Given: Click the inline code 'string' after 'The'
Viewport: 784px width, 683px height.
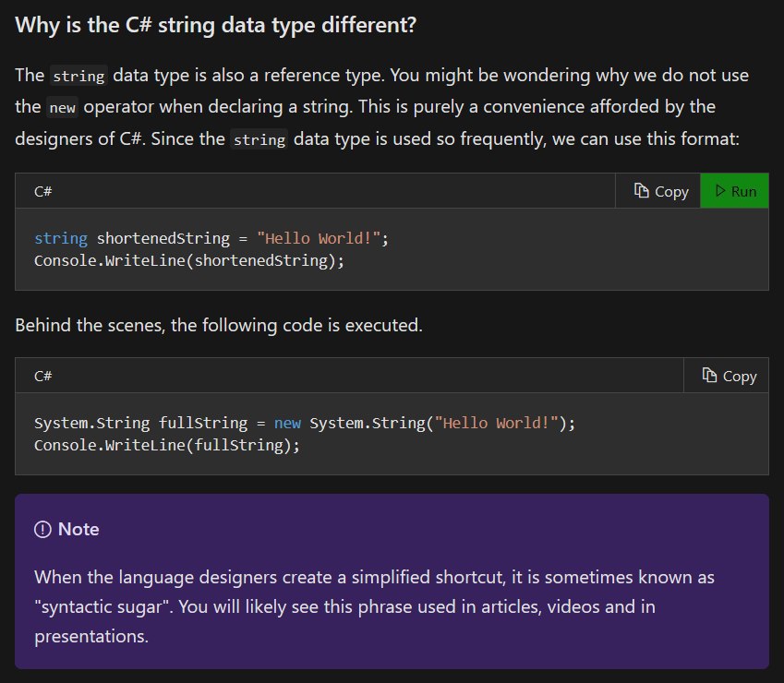Looking at the screenshot, I should pyautogui.click(x=78, y=76).
